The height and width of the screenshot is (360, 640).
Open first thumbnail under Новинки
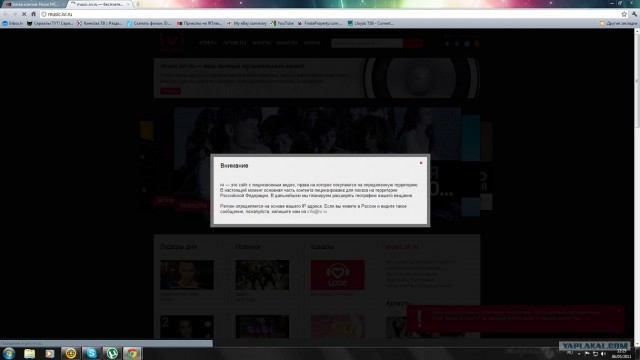click(262, 275)
